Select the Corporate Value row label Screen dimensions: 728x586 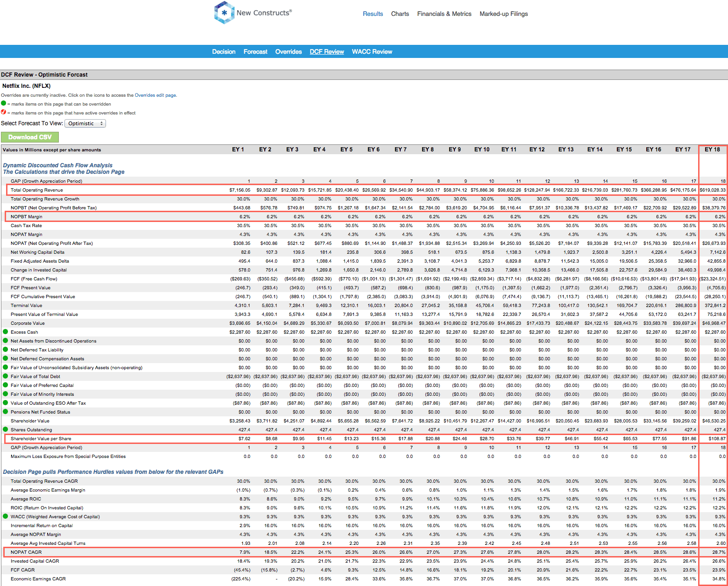(x=28, y=323)
